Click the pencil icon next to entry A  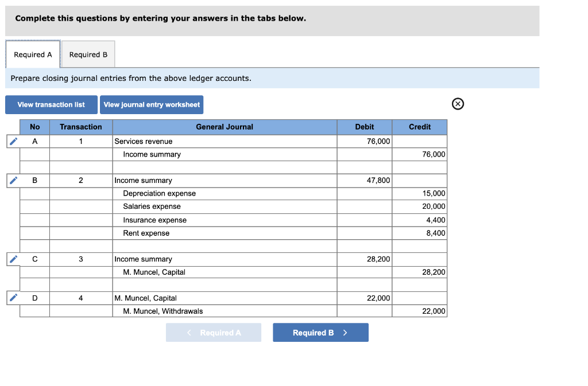(13, 141)
